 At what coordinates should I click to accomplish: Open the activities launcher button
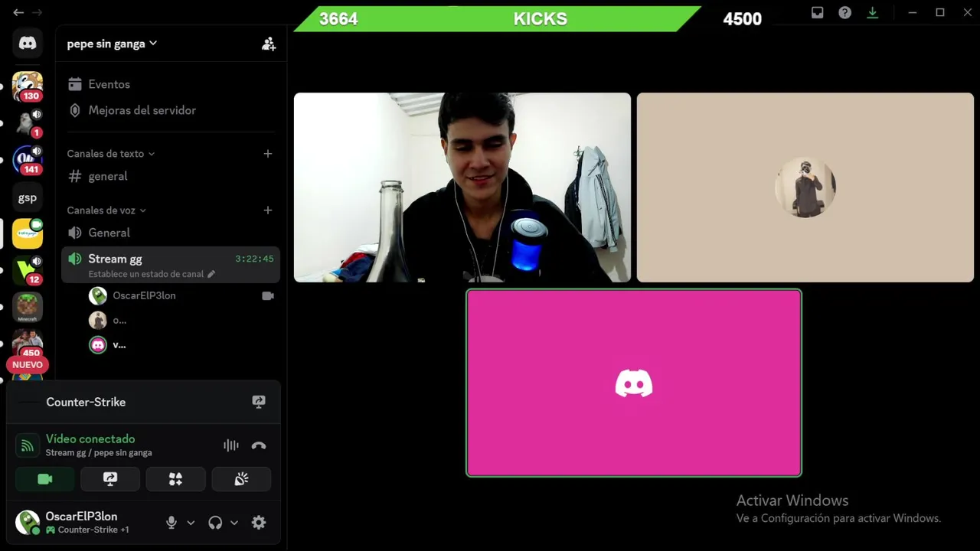pos(175,479)
